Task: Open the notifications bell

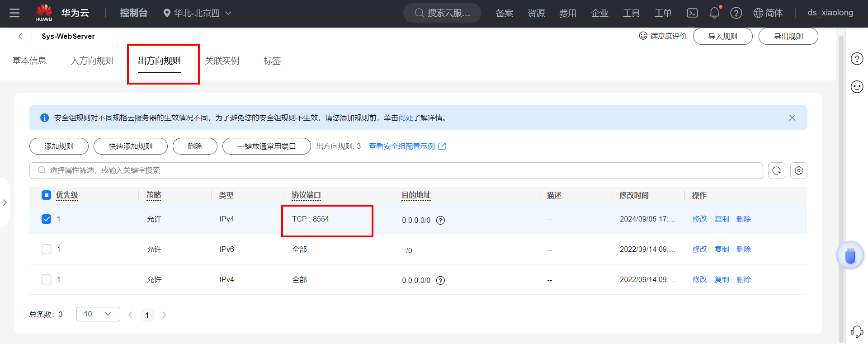Action: point(714,13)
